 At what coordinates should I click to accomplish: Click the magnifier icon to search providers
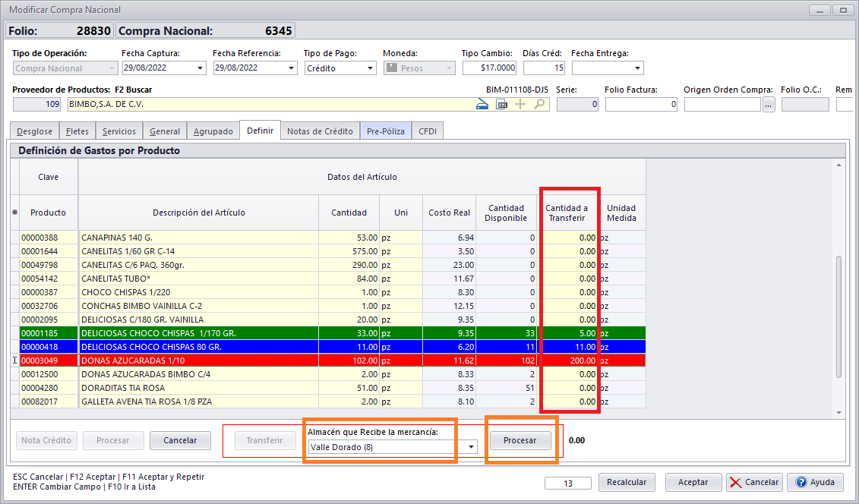[539, 105]
